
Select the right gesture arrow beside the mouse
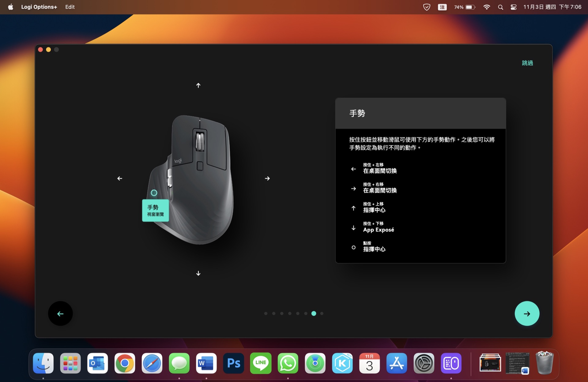(x=267, y=178)
